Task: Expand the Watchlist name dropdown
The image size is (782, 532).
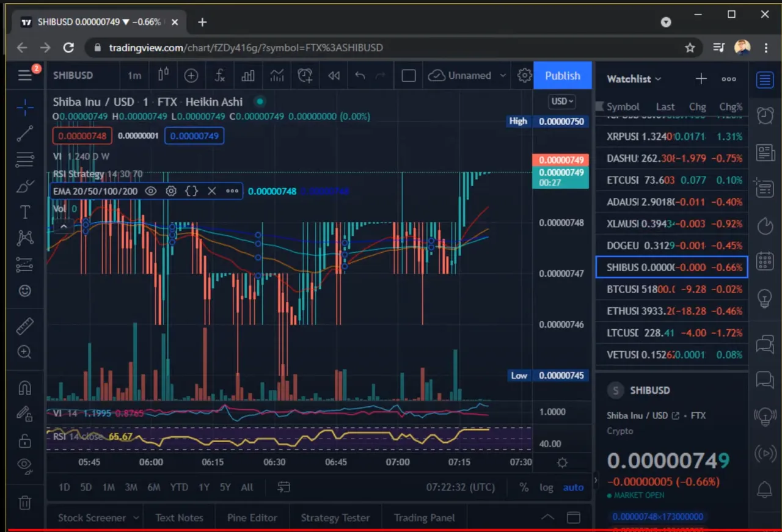Action: coord(634,78)
